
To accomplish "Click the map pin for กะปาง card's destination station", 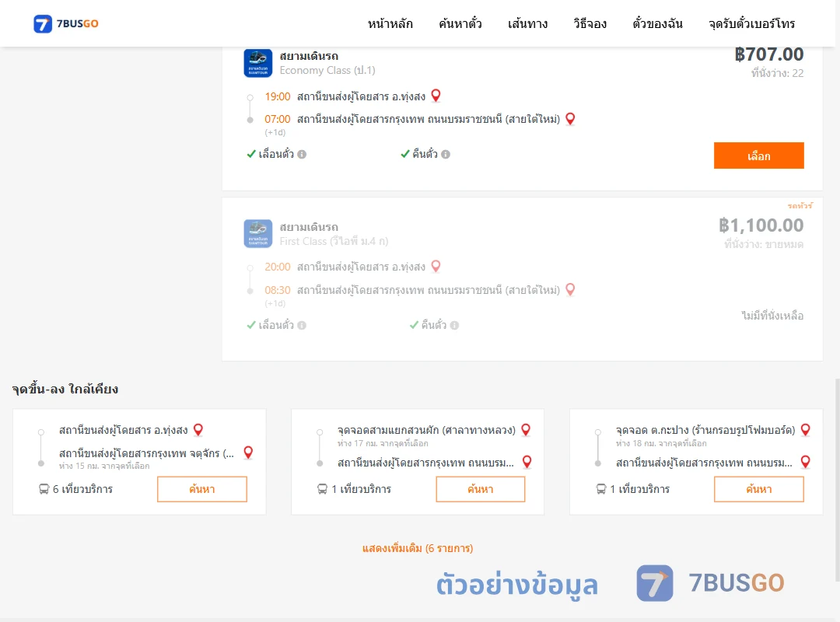I will (x=805, y=462).
